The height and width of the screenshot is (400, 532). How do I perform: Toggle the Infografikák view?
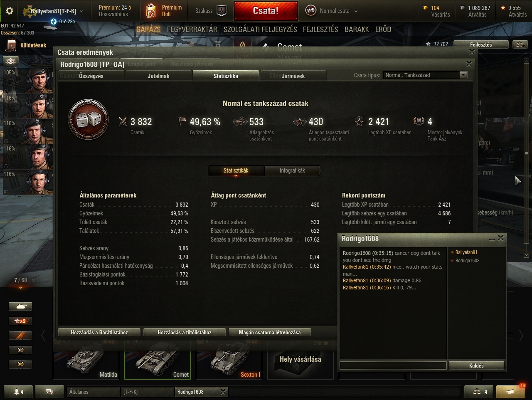pos(292,170)
